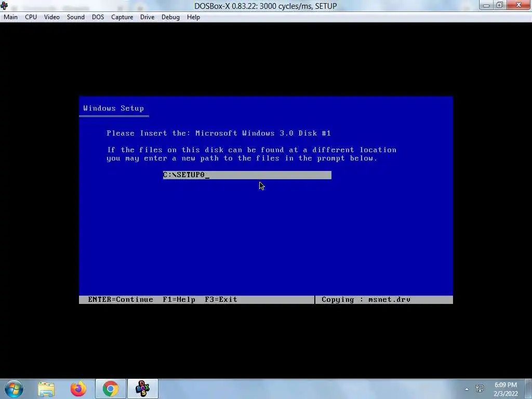
Task: Open the Drive menu
Action: click(147, 17)
